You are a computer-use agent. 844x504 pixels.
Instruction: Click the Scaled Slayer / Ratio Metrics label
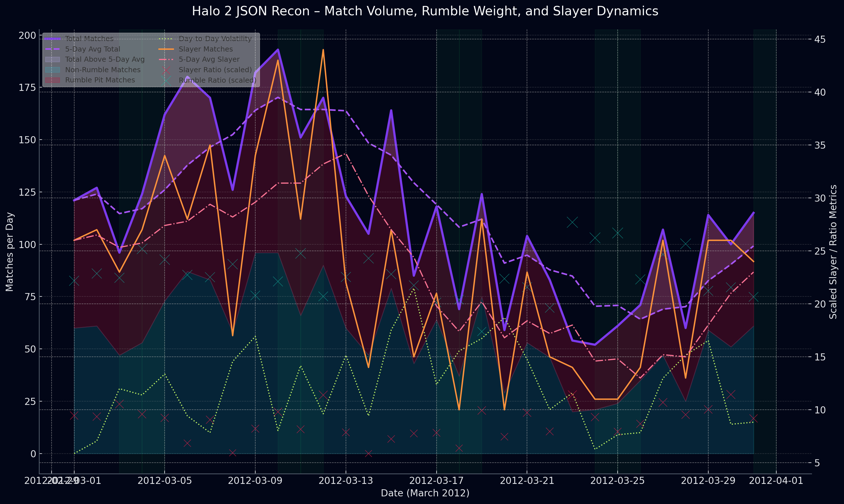tap(833, 252)
